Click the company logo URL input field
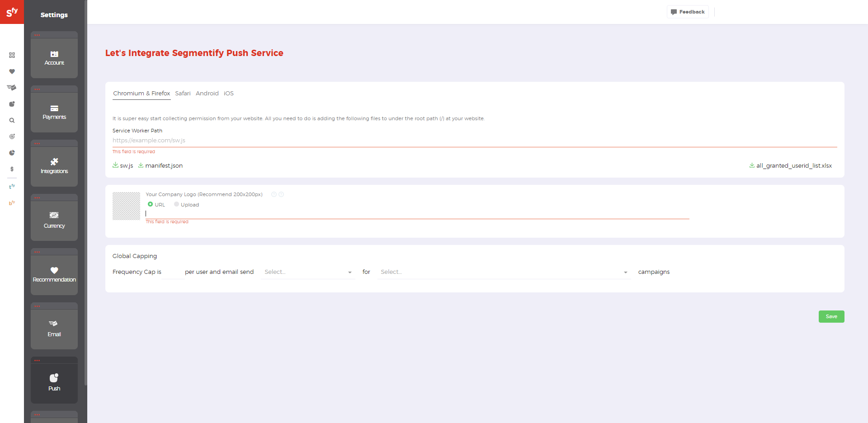The height and width of the screenshot is (423, 868). (417, 214)
